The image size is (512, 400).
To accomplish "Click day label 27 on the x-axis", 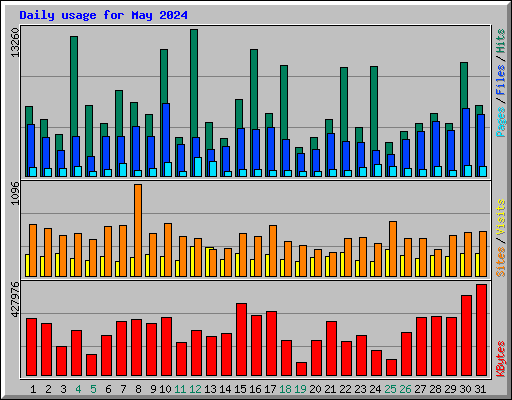I will pos(420,389).
